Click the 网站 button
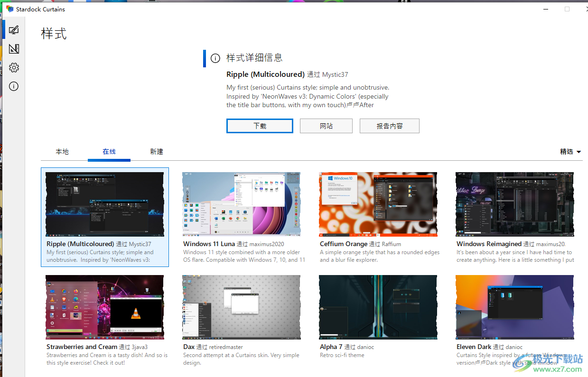The image size is (588, 377). click(326, 126)
